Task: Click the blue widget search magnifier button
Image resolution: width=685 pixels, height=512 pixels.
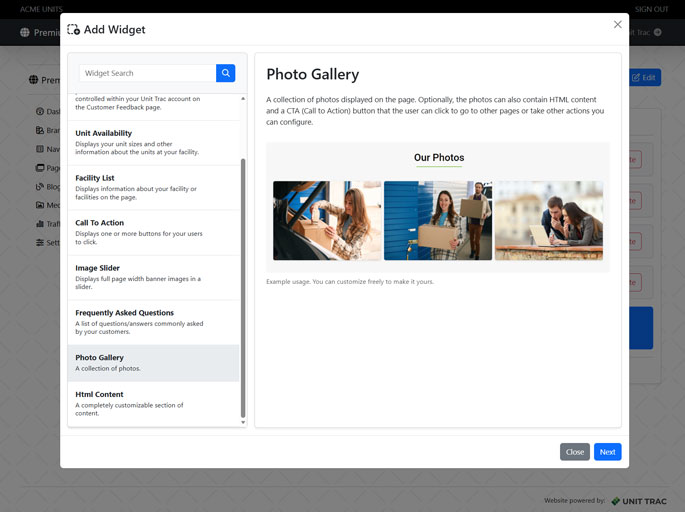Action: click(225, 73)
